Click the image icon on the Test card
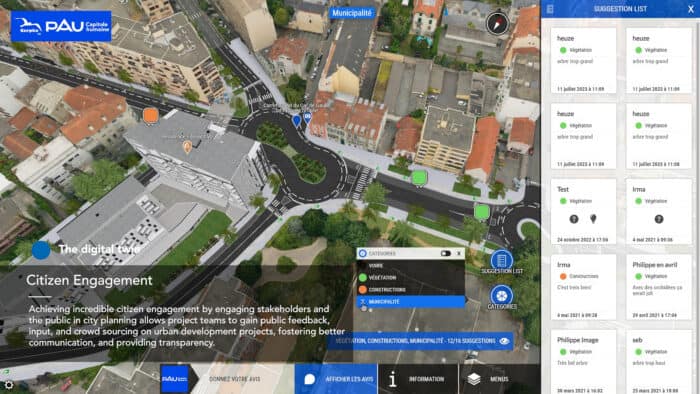Screen dimensions: 700x394 574,219
